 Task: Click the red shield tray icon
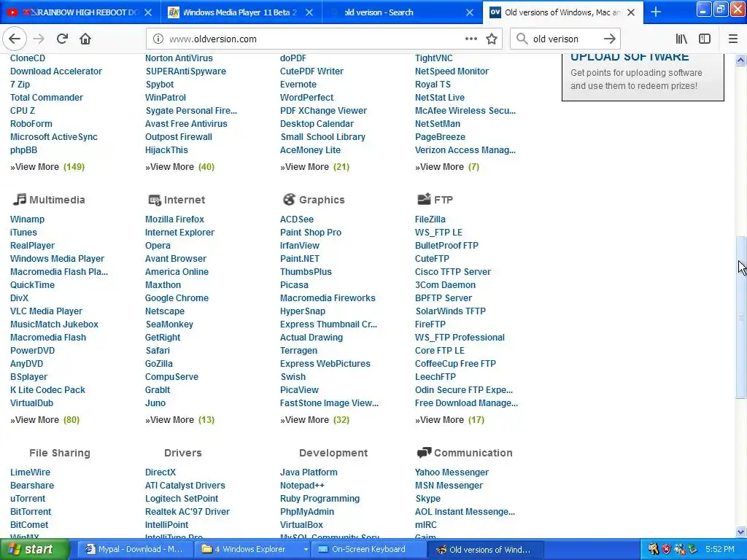point(666,549)
